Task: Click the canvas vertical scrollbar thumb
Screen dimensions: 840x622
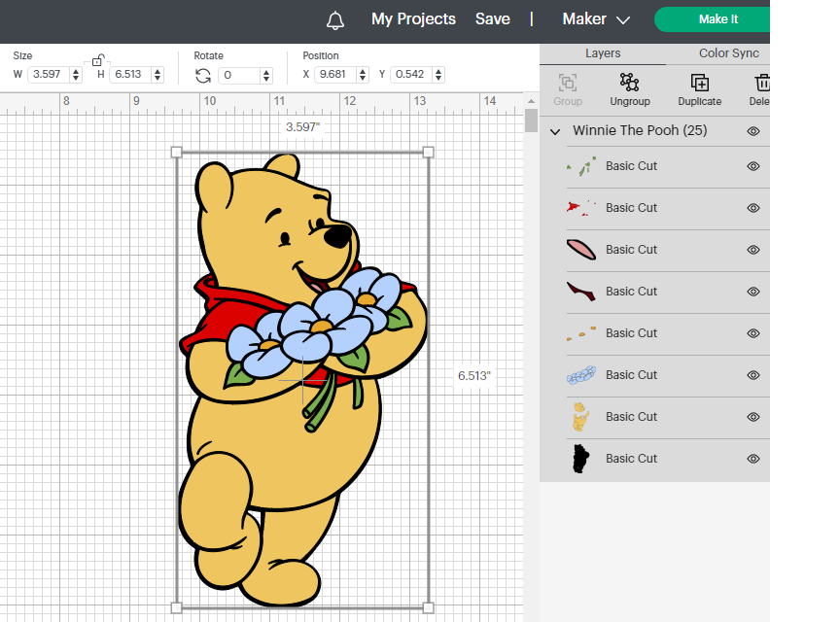Action: pyautogui.click(x=531, y=121)
